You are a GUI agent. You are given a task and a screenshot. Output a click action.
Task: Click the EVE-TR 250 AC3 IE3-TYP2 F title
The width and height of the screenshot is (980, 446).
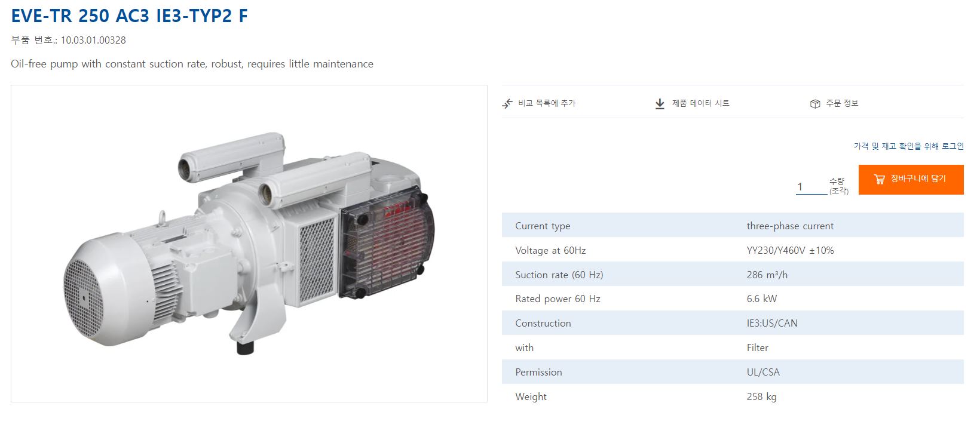[x=129, y=16]
